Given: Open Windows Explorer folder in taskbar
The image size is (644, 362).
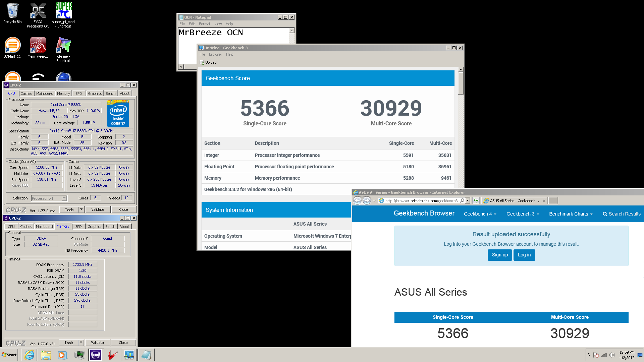Looking at the screenshot, I should [x=46, y=355].
